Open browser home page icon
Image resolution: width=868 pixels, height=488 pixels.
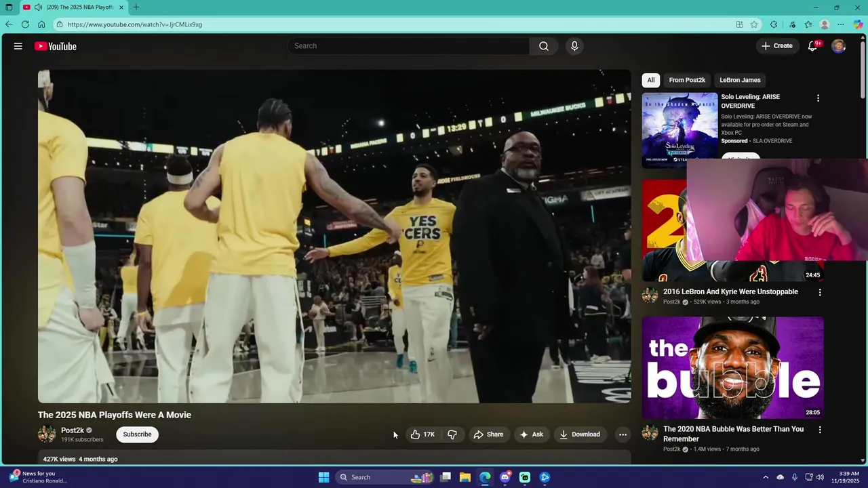coord(41,24)
